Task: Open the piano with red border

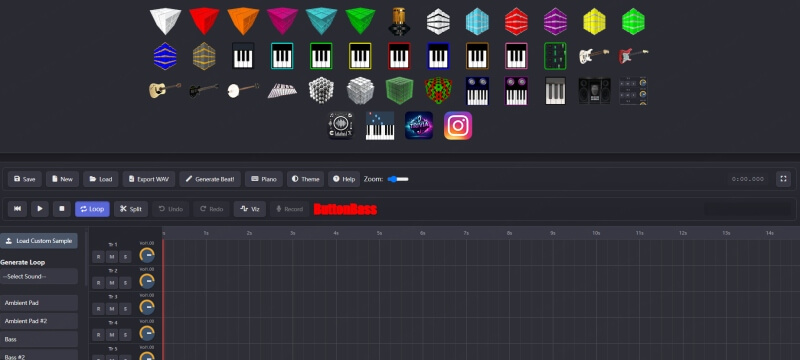Action: click(x=399, y=56)
